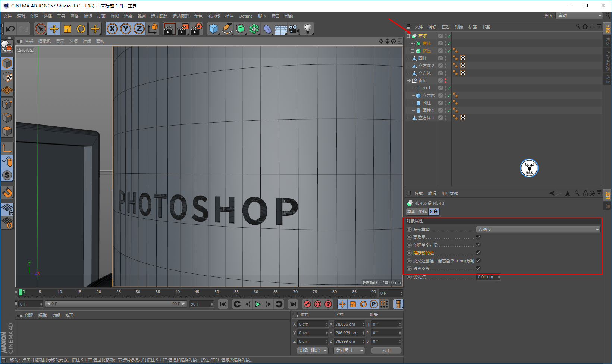The width and height of the screenshot is (612, 364).
Task: Click the green Array modeling icon
Action: (x=254, y=29)
